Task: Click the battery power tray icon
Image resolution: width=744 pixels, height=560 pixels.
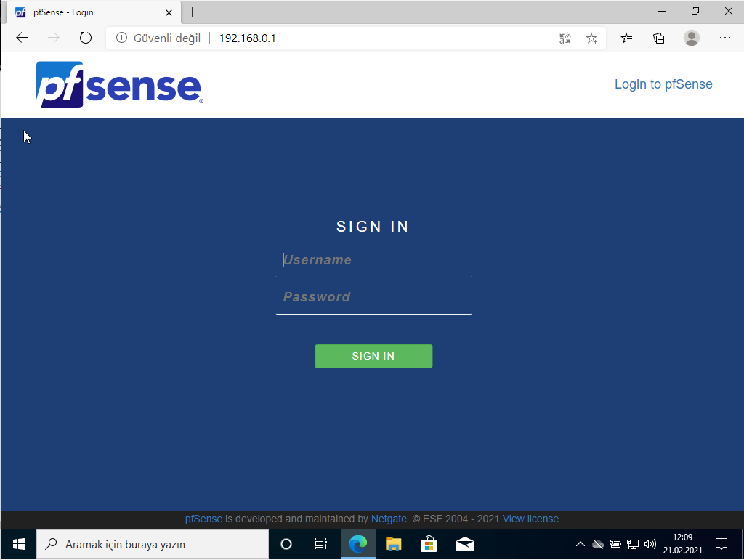Action: coord(615,544)
